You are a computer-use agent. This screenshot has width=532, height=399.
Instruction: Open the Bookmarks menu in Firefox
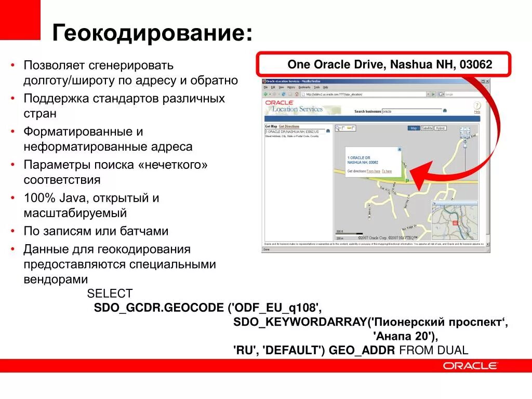pos(304,87)
